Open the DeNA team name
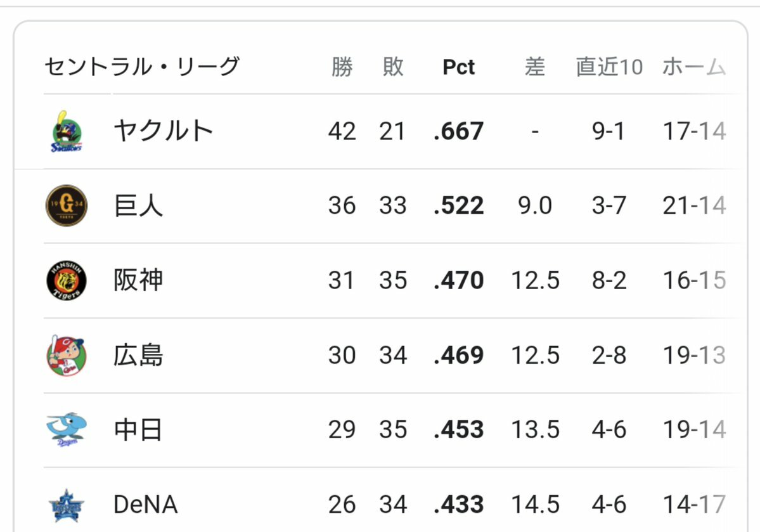The height and width of the screenshot is (532, 760). 145,504
